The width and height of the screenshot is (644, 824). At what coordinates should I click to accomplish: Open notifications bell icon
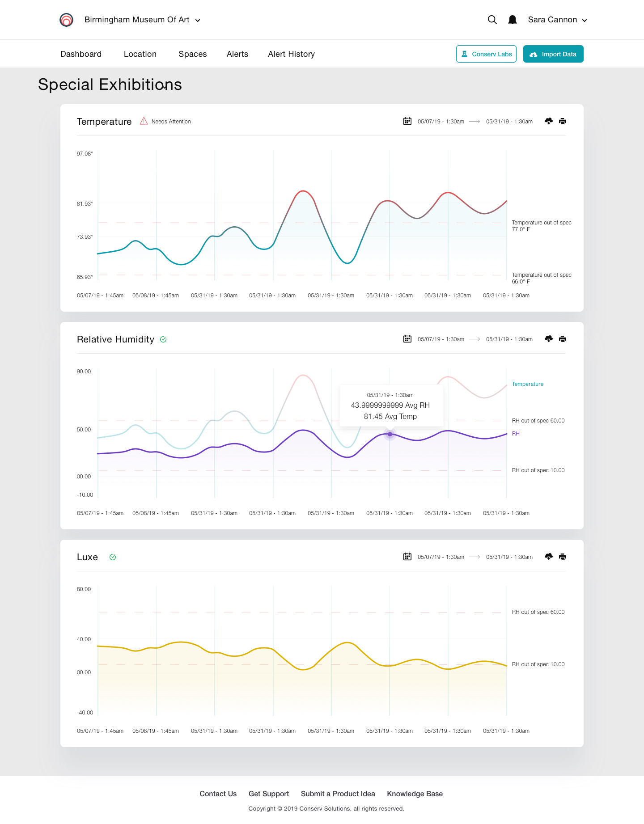(x=513, y=20)
